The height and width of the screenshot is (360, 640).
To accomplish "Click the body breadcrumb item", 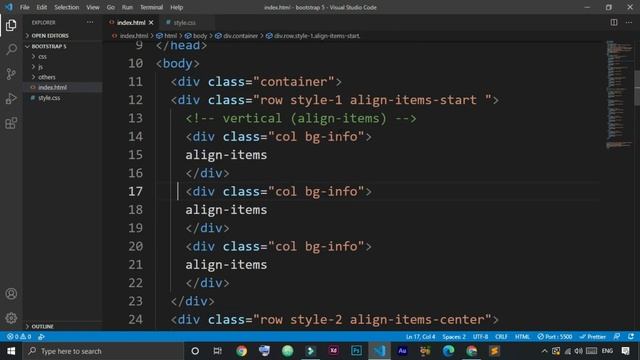I will [x=196, y=36].
